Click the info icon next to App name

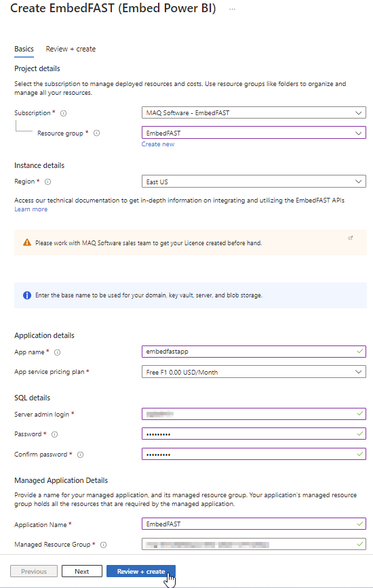(x=58, y=352)
